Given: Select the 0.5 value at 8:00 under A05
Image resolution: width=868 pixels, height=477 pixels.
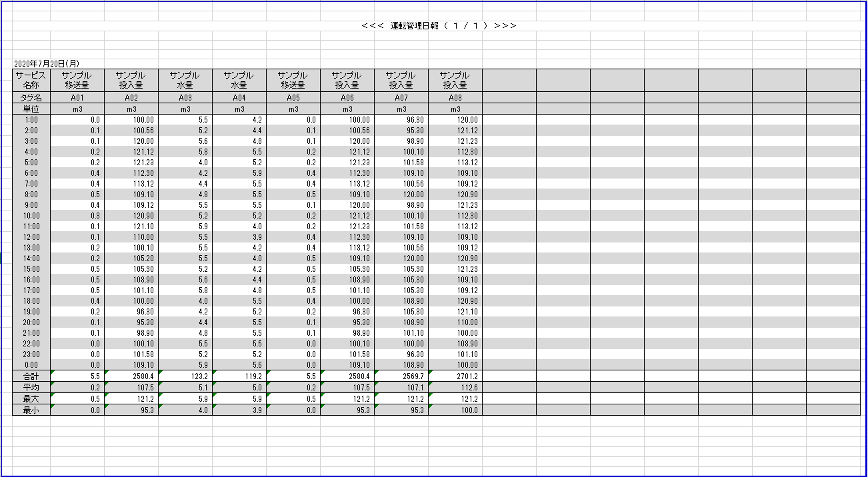Looking at the screenshot, I should point(293,195).
